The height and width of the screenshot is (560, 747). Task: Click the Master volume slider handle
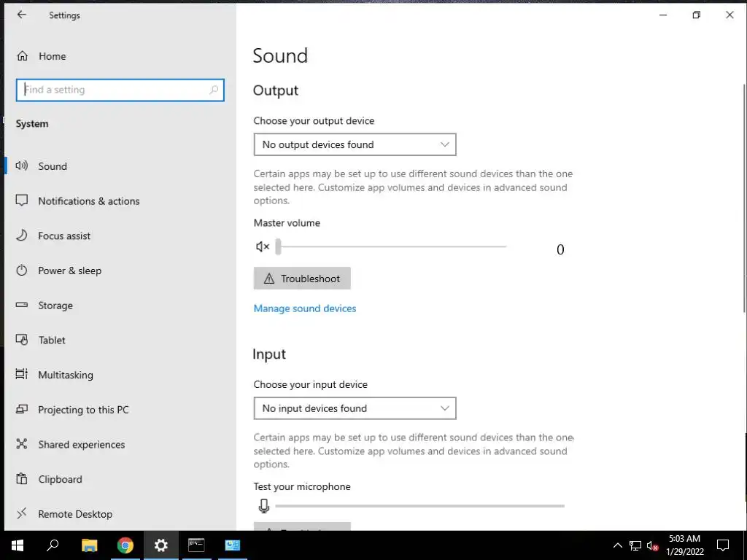point(278,246)
